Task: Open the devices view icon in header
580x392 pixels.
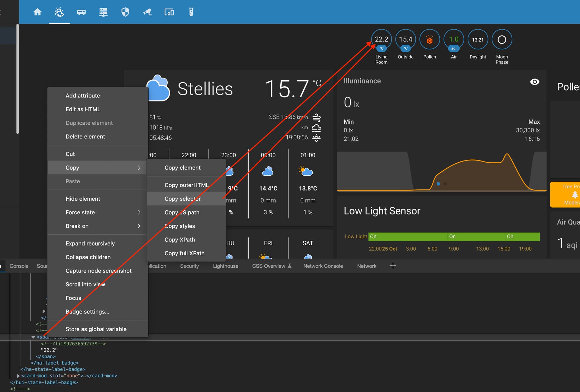Action: point(169,12)
